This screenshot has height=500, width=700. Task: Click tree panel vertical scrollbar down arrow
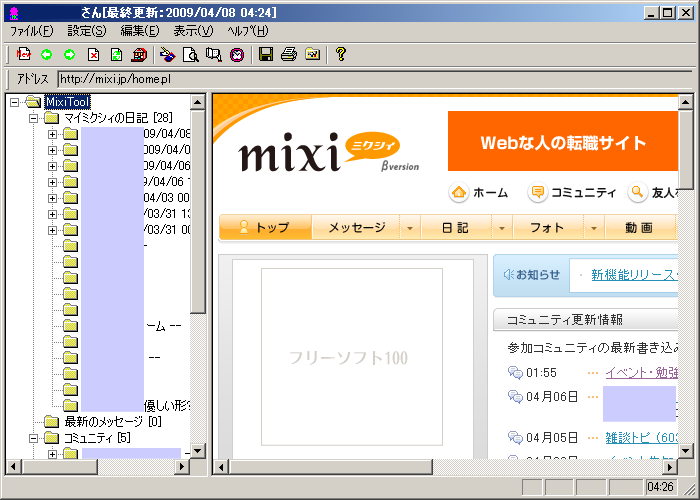[197, 450]
